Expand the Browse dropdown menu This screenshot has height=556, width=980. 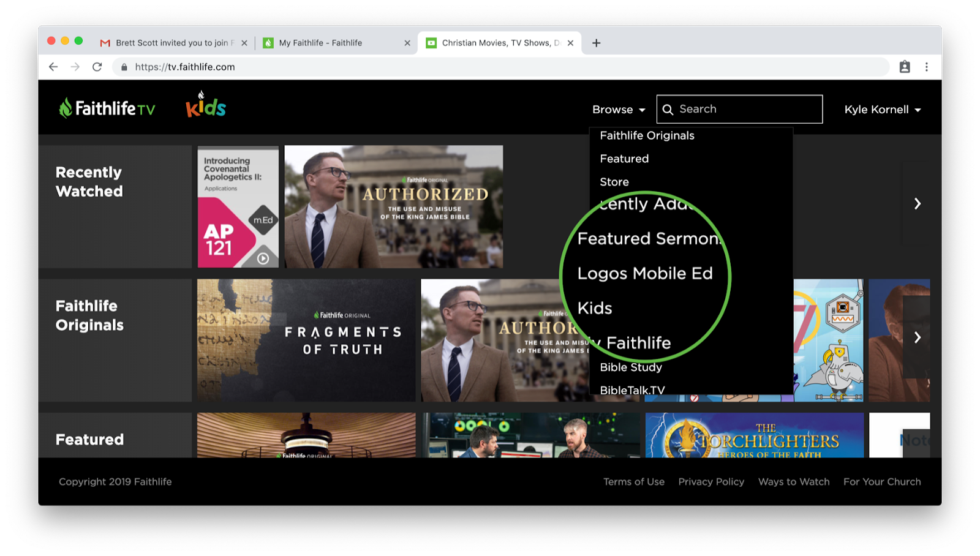click(x=619, y=110)
